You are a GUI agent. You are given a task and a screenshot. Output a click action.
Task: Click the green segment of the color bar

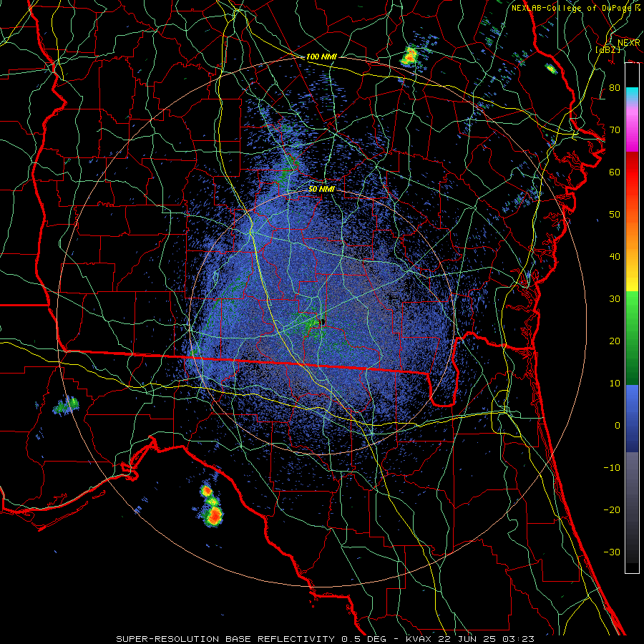click(632, 338)
